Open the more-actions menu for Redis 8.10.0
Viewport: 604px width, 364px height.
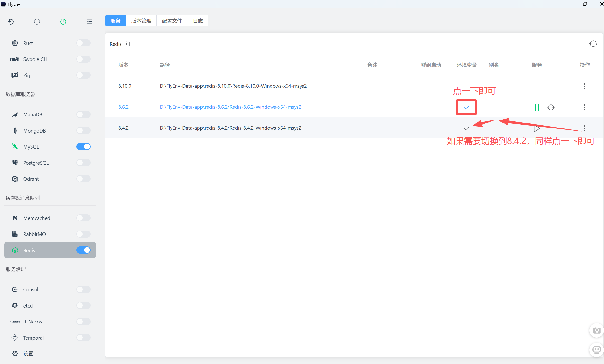pyautogui.click(x=584, y=86)
